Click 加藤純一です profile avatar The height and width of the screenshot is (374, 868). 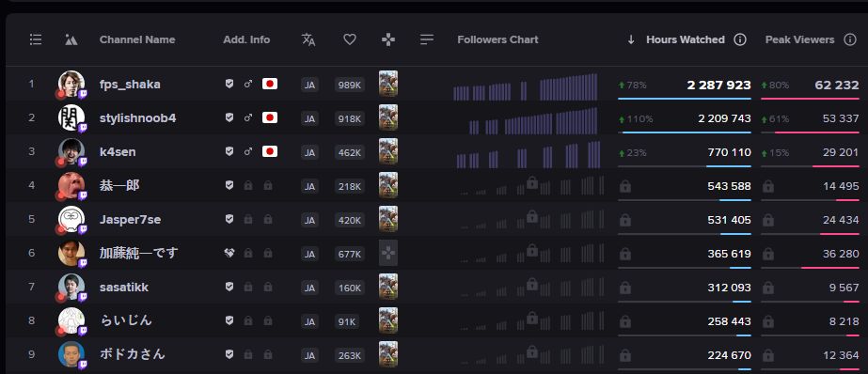(71, 254)
